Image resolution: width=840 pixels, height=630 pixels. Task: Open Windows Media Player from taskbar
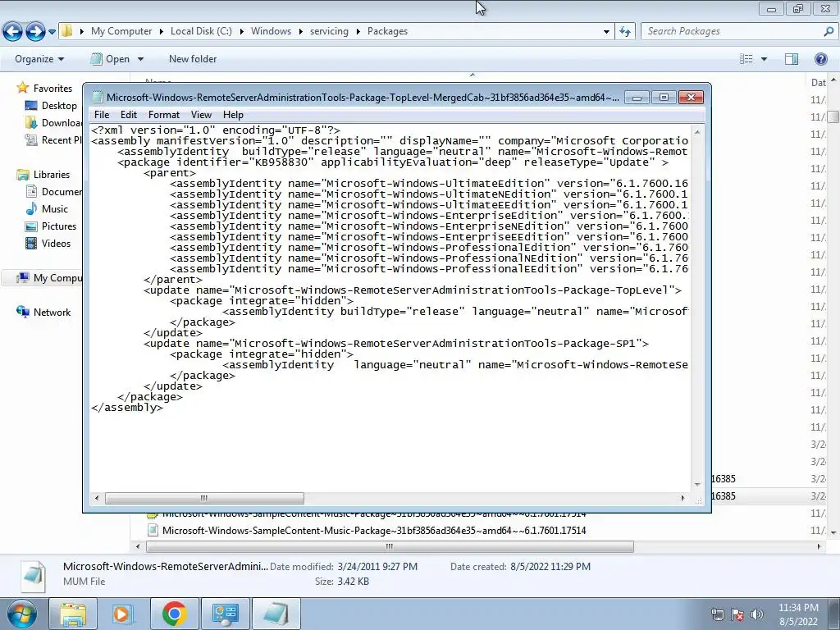pyautogui.click(x=122, y=614)
